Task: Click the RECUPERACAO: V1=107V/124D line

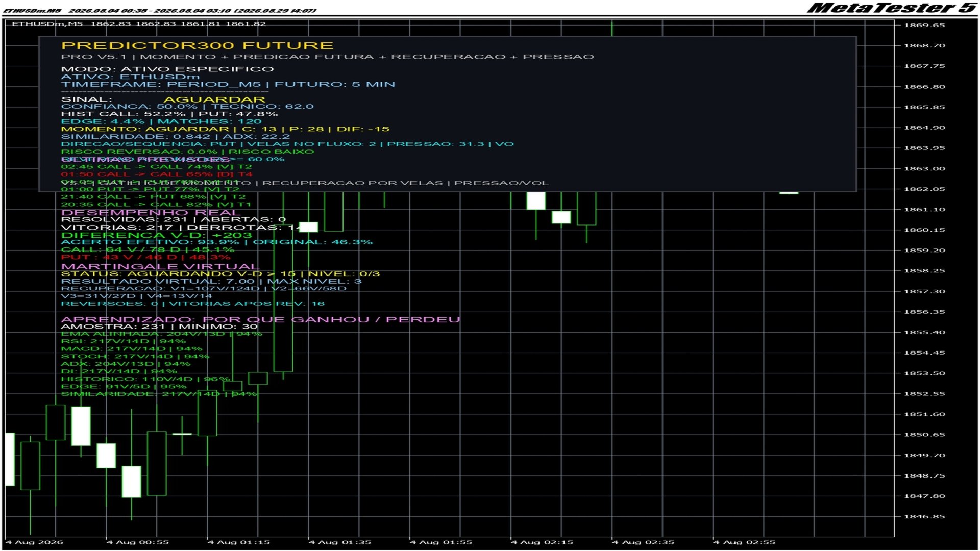Action: pos(204,289)
